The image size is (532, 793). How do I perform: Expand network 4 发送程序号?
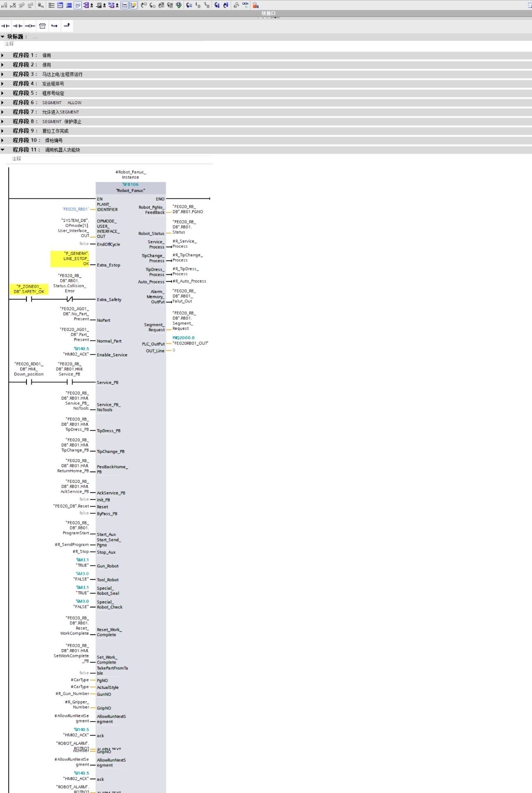2,84
